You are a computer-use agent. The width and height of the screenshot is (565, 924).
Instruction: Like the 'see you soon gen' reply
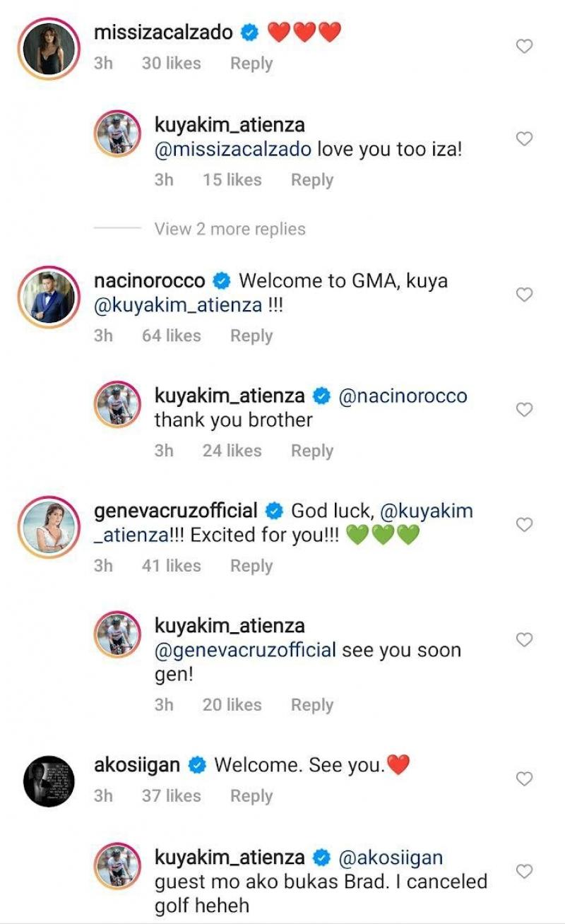524,639
